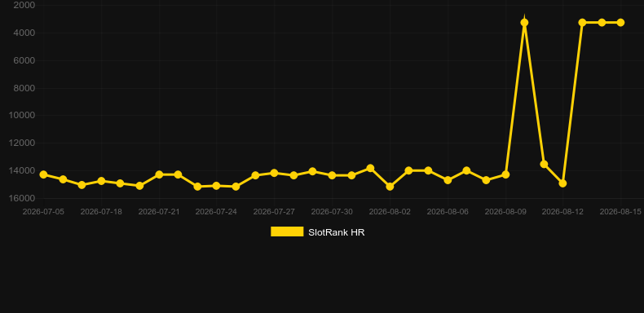Click the 2026-07-18 x-axis label
The width and height of the screenshot is (644, 313).
pyautogui.click(x=101, y=212)
